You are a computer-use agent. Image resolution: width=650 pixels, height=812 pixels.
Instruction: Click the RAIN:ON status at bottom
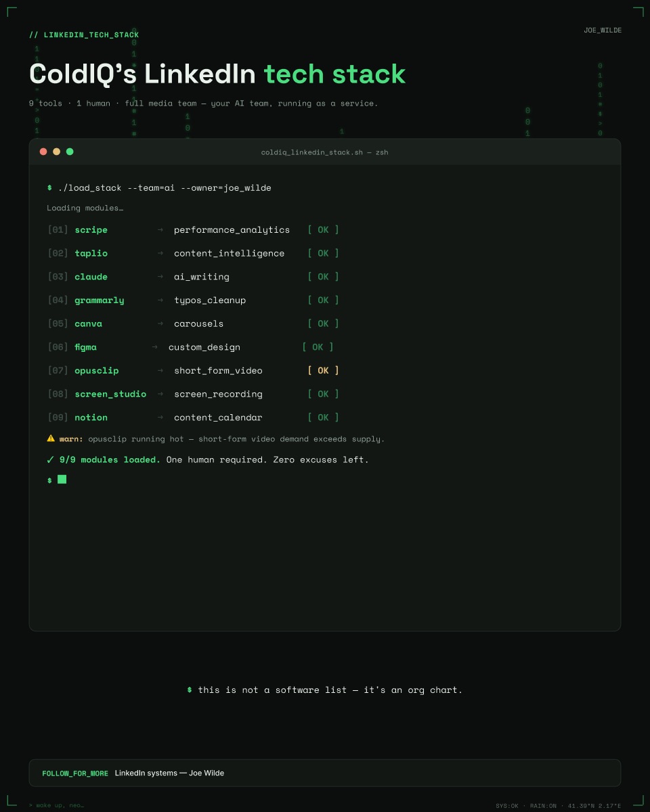tap(543, 806)
